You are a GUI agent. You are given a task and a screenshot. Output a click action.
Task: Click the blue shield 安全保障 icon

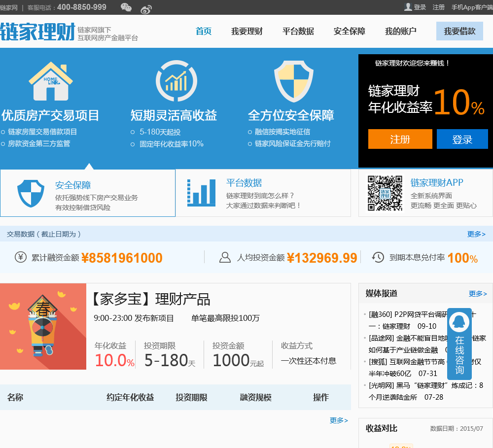click(31, 193)
